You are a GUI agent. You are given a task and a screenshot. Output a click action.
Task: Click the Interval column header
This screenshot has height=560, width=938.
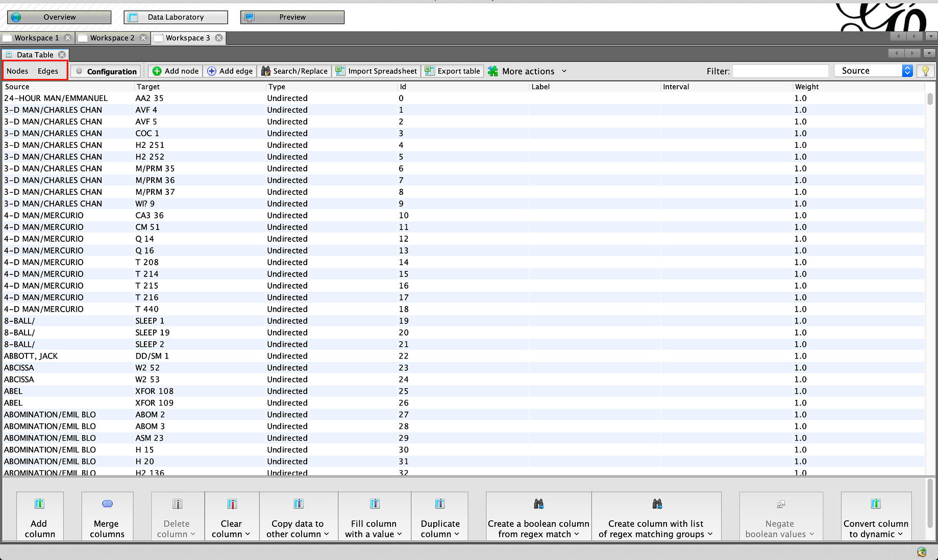(x=727, y=87)
